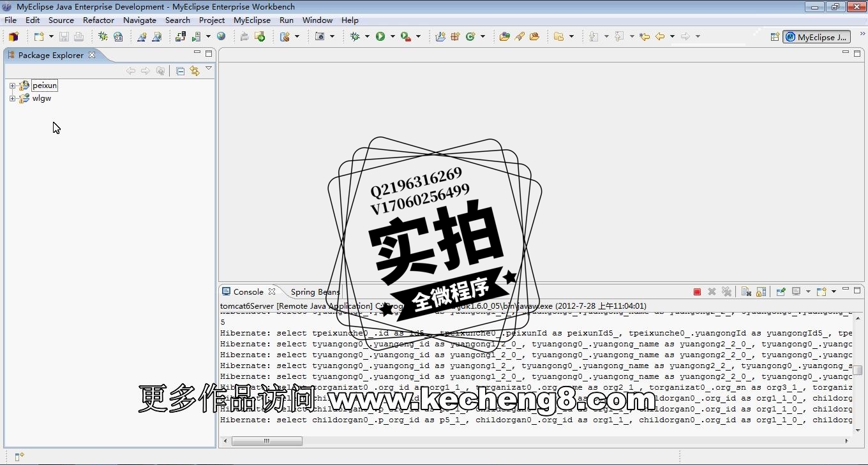Open the Window menu
This screenshot has height=465, width=868.
tap(317, 20)
